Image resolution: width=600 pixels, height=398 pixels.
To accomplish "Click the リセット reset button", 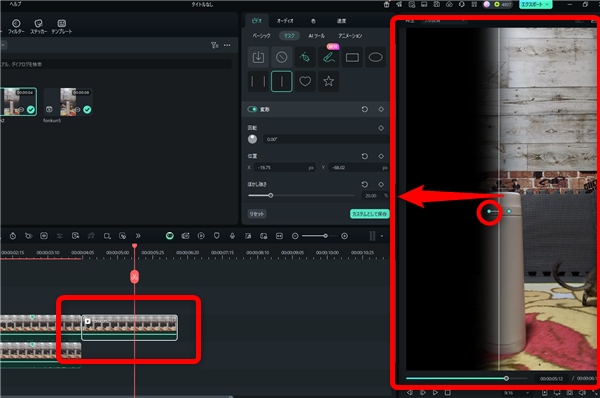I will point(257,214).
